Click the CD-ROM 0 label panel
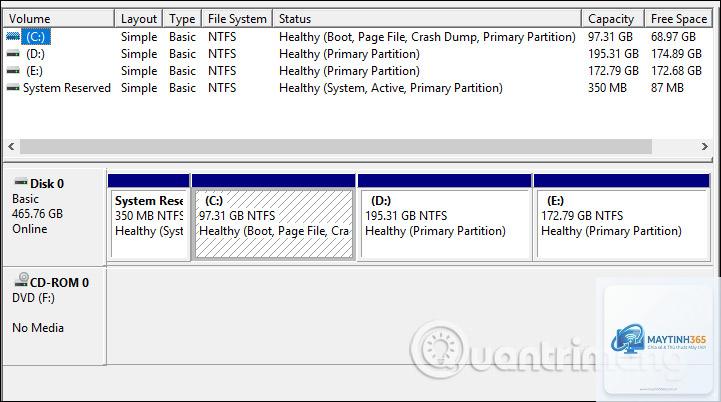This screenshot has height=402, width=721. point(54,316)
